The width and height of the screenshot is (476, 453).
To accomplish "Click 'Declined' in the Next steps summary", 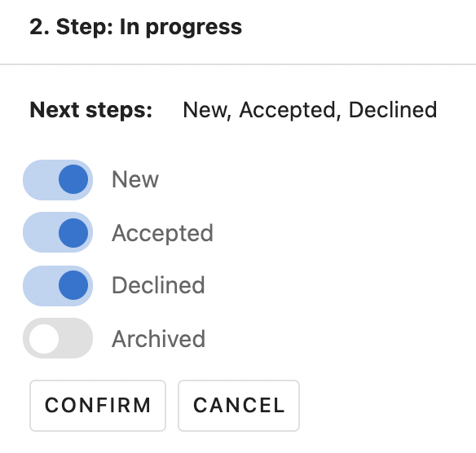I will pyautogui.click(x=393, y=110).
